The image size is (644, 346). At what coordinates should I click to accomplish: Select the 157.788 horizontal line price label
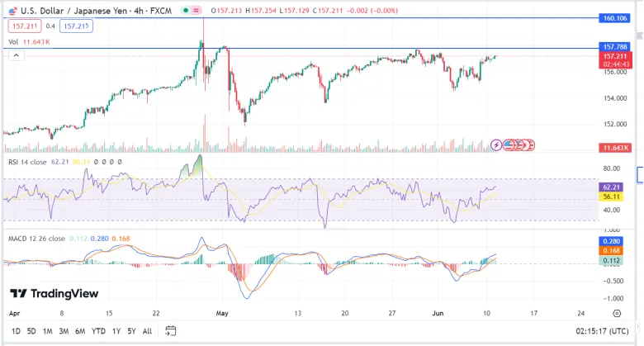[614, 47]
